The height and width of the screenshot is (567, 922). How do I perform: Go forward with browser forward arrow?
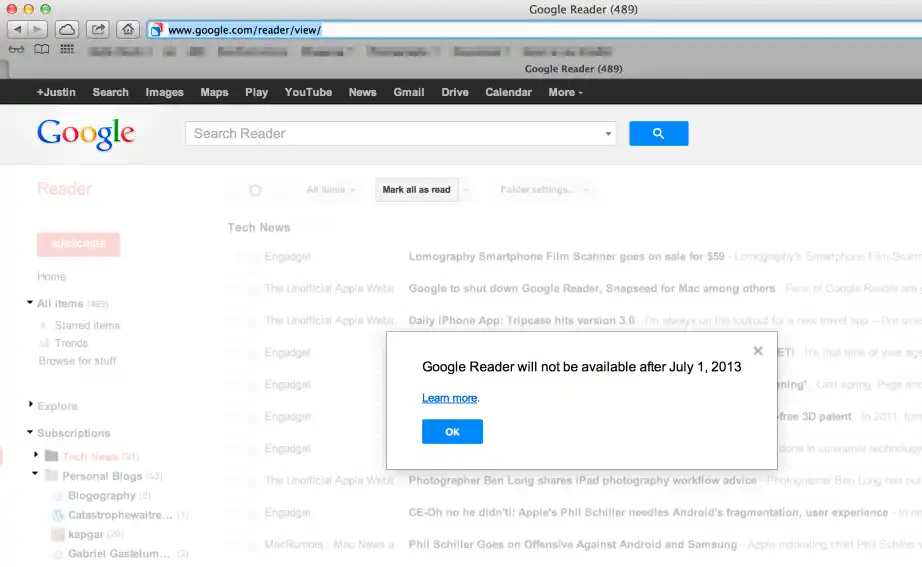coord(37,29)
